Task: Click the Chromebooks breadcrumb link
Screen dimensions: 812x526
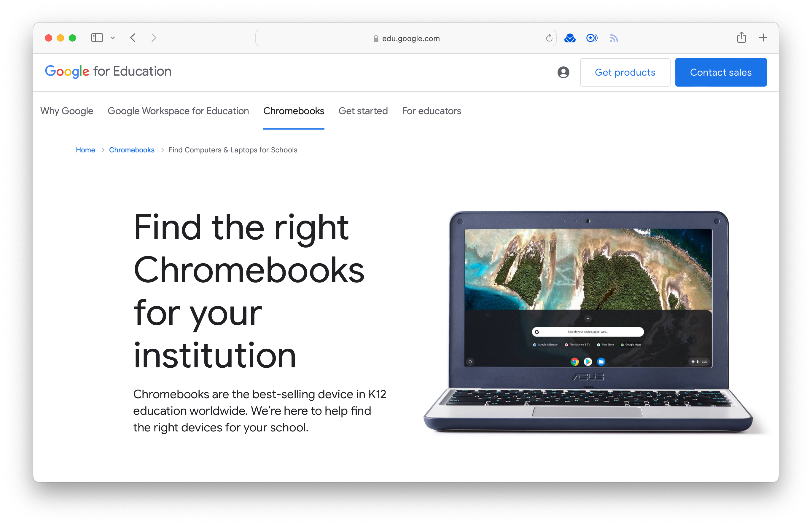Action: (132, 150)
